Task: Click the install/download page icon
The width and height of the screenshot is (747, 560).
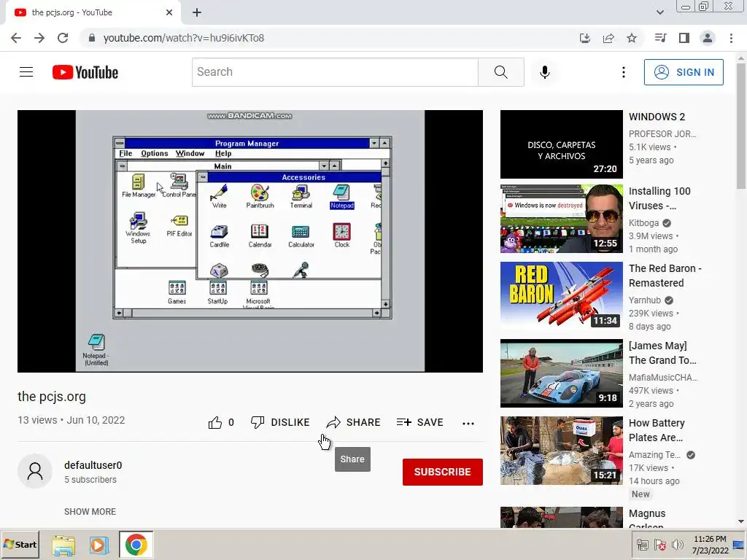Action: click(584, 38)
